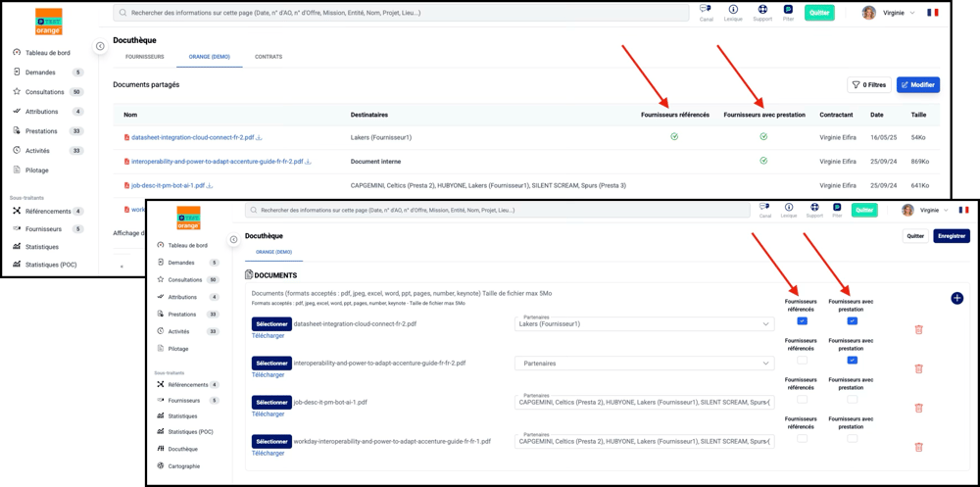Delete the datasheet-integration-cloud-connect document with its trash icon
The width and height of the screenshot is (980, 487).
click(x=918, y=329)
